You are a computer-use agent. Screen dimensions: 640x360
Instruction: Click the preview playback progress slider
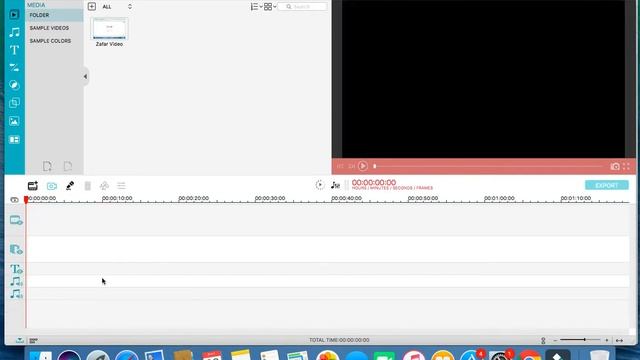[x=488, y=166]
